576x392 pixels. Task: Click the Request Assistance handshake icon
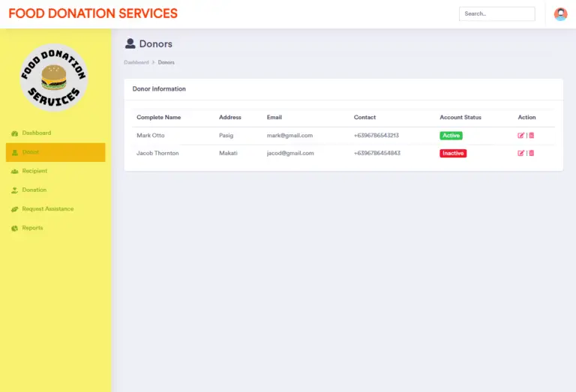pyautogui.click(x=15, y=209)
